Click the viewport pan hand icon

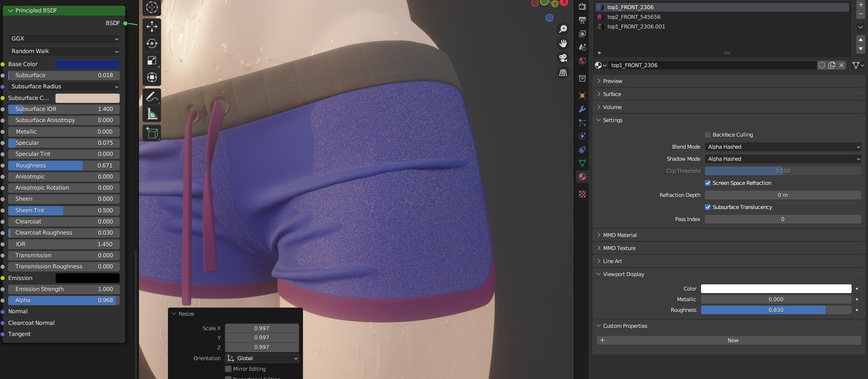pyautogui.click(x=563, y=43)
